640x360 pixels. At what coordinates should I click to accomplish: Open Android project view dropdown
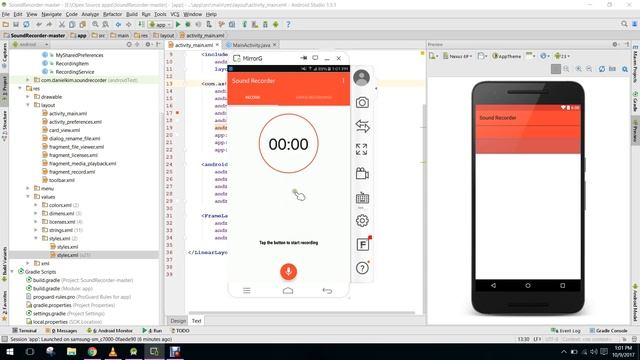coord(31,44)
